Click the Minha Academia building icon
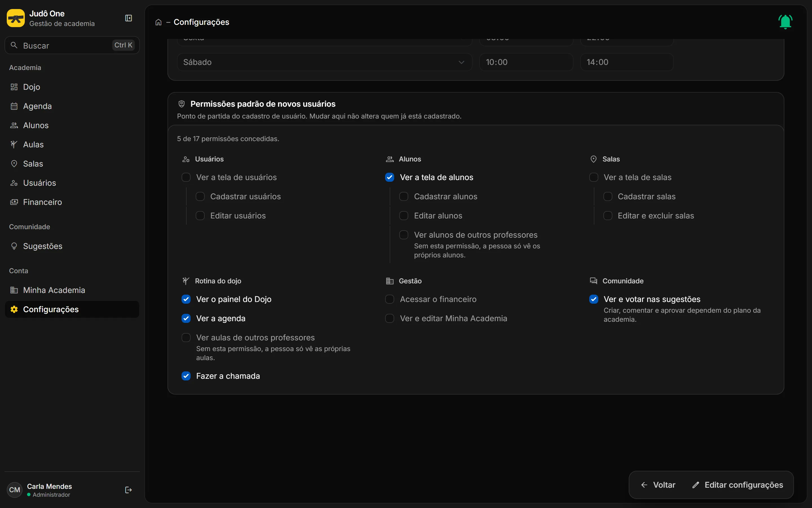 pyautogui.click(x=14, y=290)
